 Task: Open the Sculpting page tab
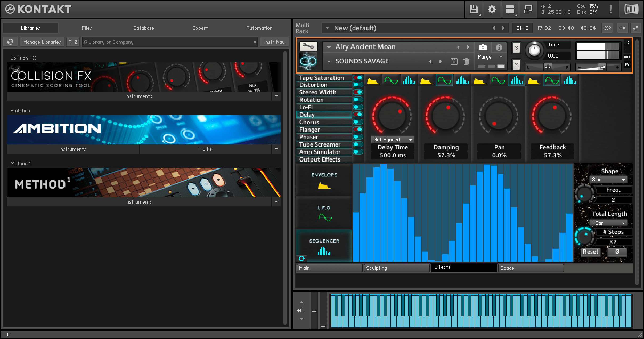pos(397,268)
